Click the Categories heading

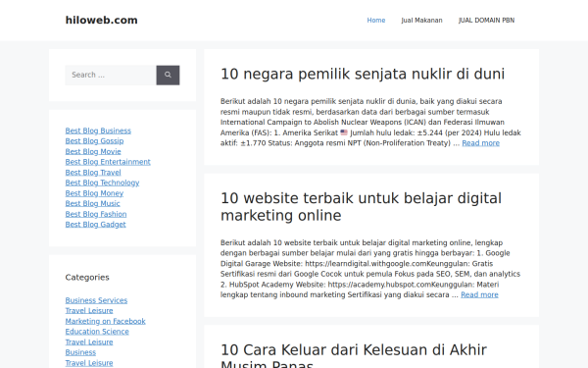87,278
